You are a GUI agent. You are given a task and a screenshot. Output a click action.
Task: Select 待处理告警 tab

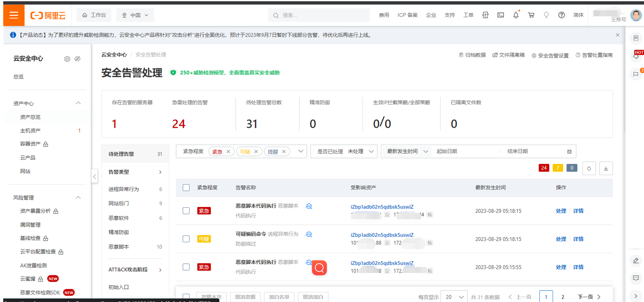tap(135, 154)
